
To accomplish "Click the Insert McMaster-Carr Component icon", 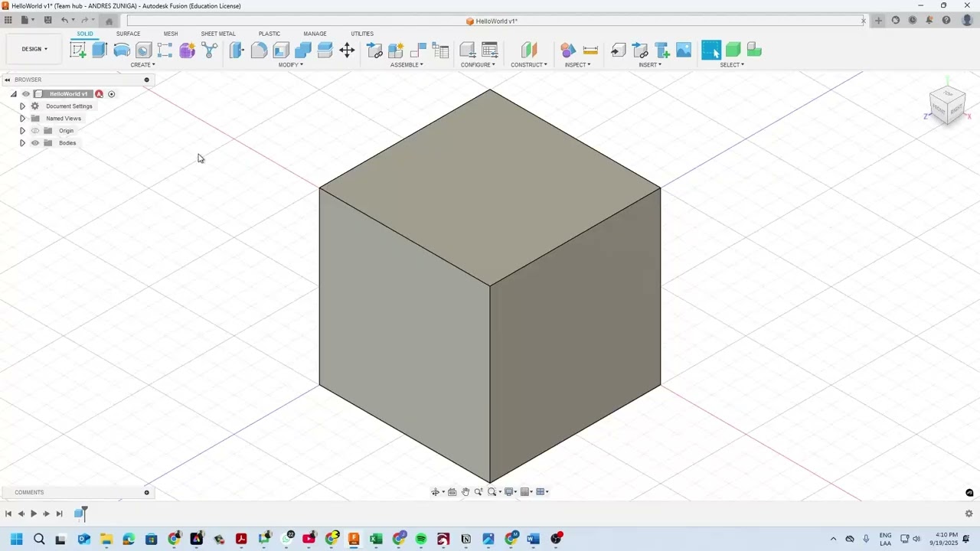I will (x=662, y=51).
